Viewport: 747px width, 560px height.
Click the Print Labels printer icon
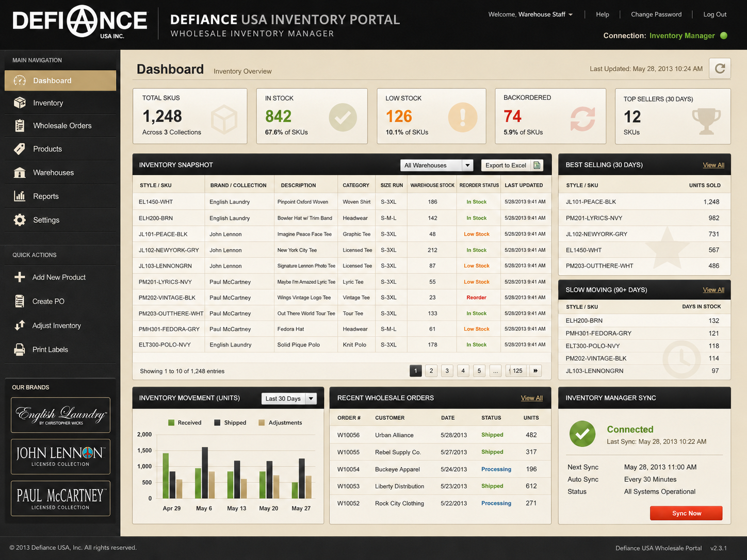pyautogui.click(x=20, y=350)
